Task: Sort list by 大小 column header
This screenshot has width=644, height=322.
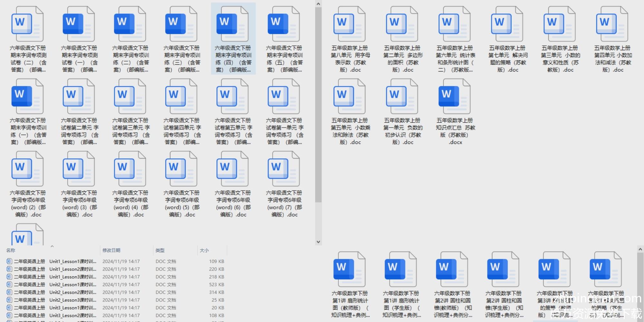Action: [204, 250]
